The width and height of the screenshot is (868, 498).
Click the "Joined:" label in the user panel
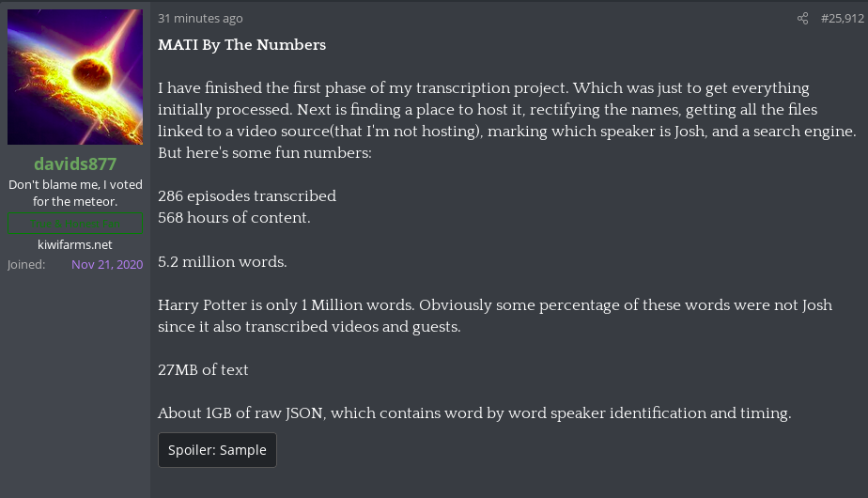pos(26,264)
